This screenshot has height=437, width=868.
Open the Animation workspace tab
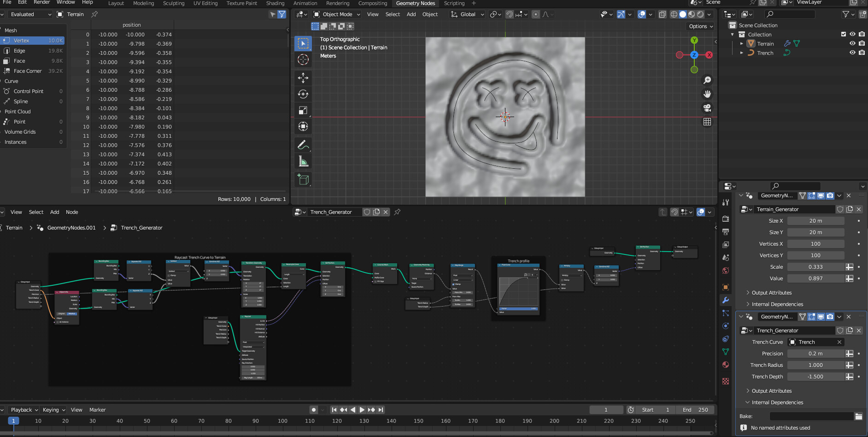305,3
